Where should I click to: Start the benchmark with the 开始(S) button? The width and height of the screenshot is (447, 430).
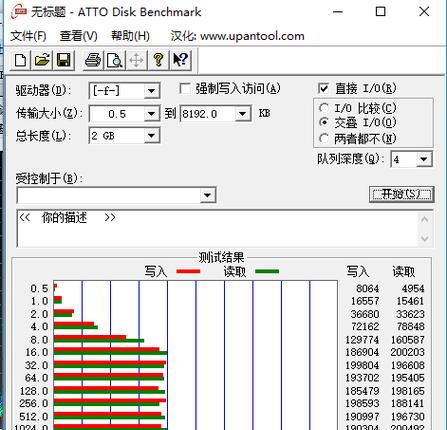coord(402,194)
